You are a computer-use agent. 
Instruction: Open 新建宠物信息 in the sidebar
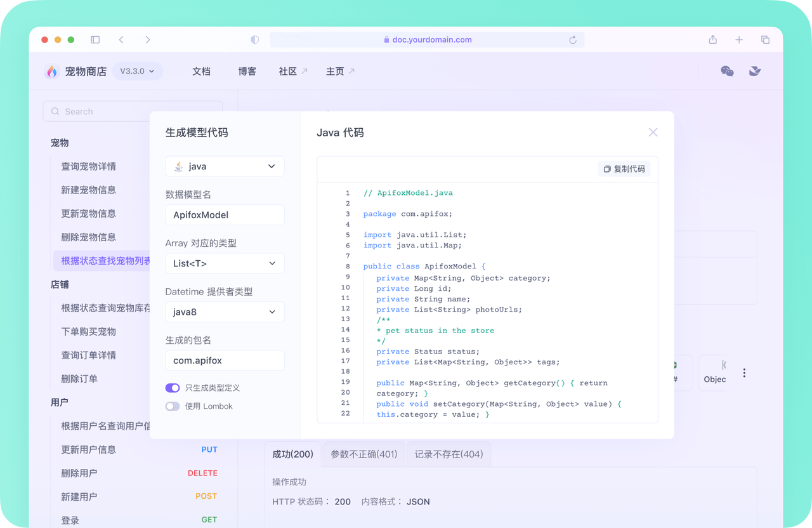88,190
